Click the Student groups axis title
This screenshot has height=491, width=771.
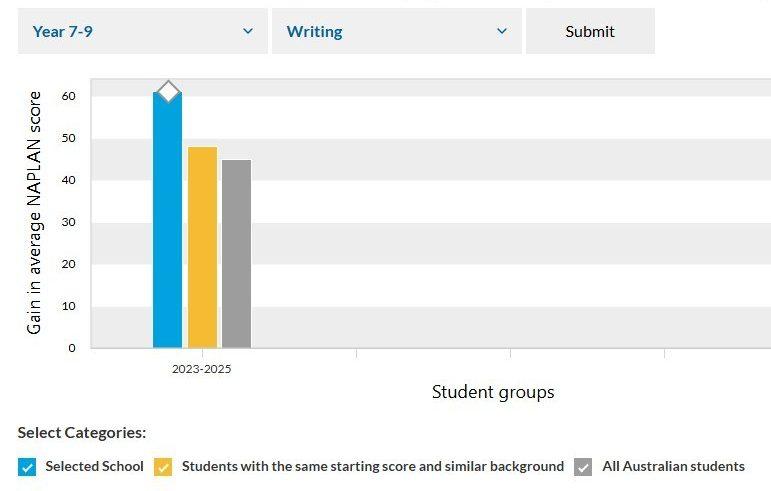(x=493, y=392)
